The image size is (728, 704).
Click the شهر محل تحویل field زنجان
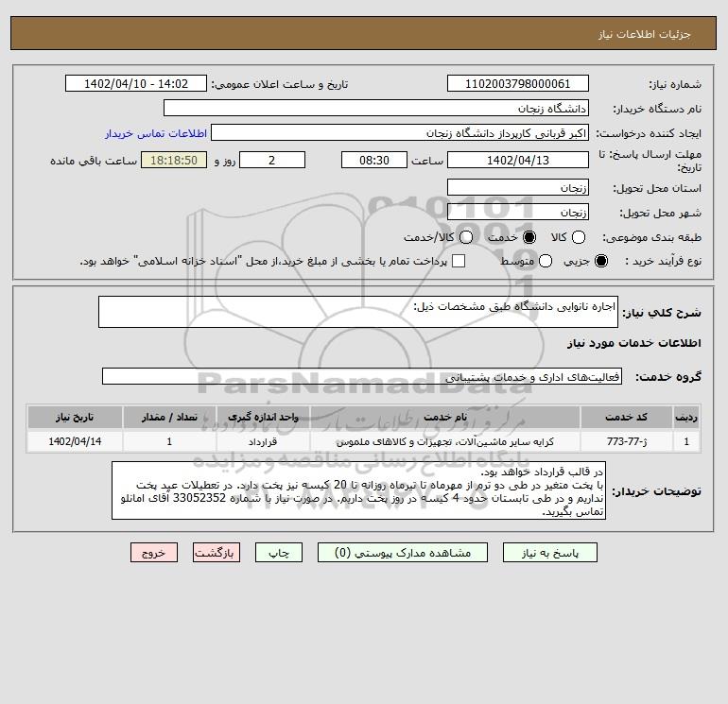[518, 212]
